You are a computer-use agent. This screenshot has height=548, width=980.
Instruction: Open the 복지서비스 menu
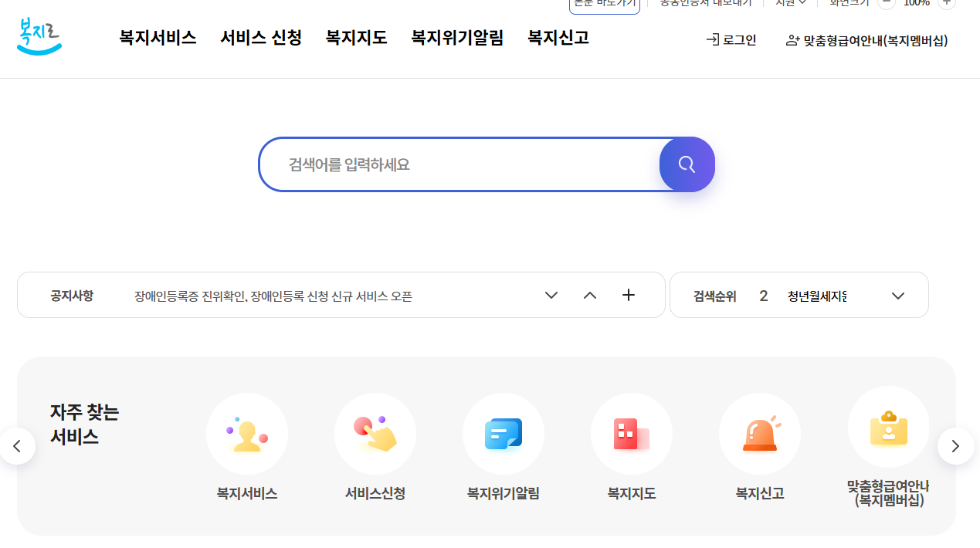[x=157, y=37]
